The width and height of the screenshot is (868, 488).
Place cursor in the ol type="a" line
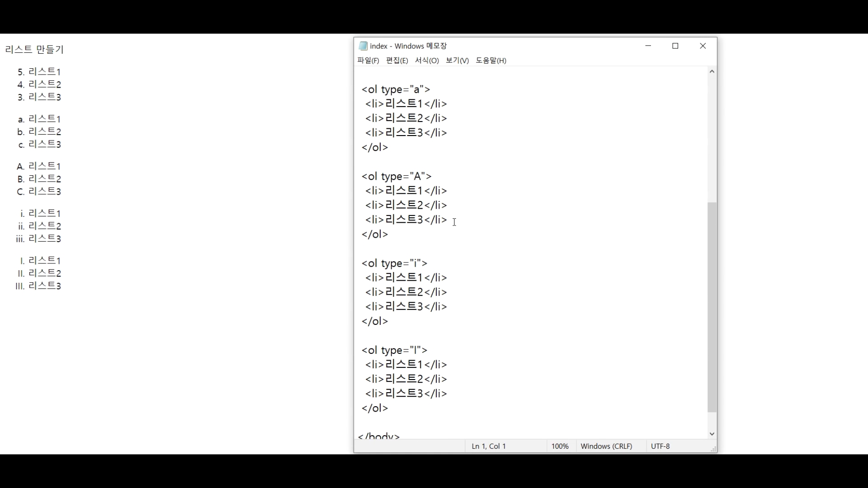[396, 89]
